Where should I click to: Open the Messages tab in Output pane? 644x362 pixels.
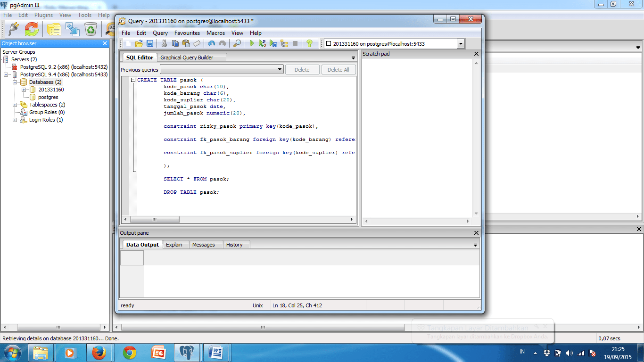[x=203, y=245]
